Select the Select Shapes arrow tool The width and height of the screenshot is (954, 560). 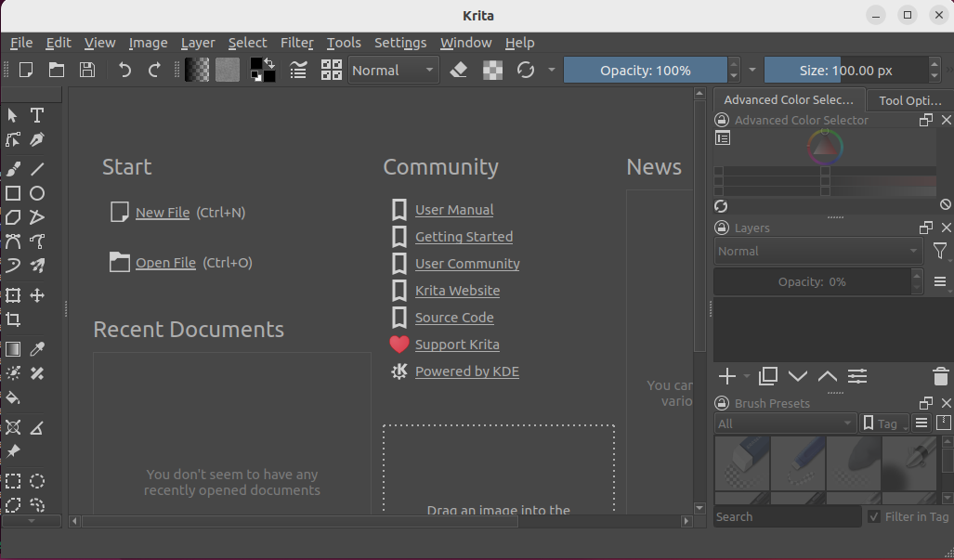[13, 115]
